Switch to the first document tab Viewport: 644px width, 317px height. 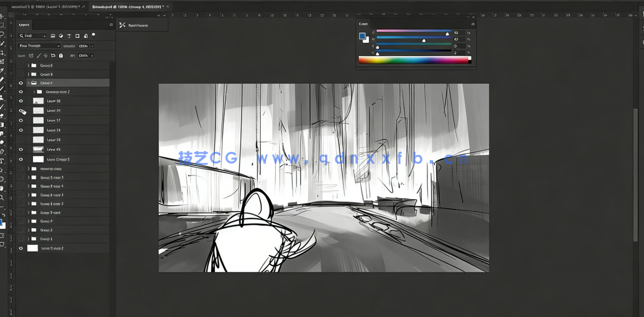[x=45, y=7]
